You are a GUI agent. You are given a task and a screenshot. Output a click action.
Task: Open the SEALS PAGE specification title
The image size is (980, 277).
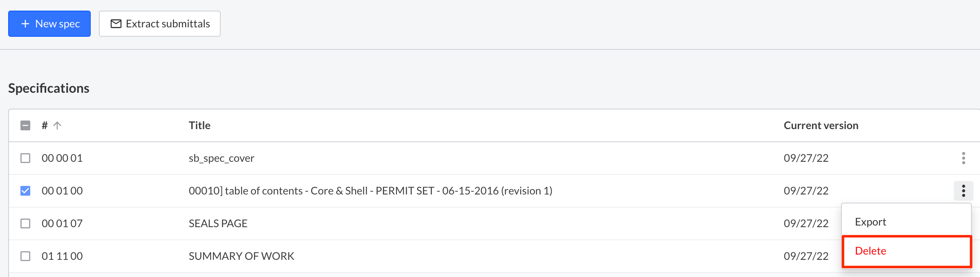[218, 223]
